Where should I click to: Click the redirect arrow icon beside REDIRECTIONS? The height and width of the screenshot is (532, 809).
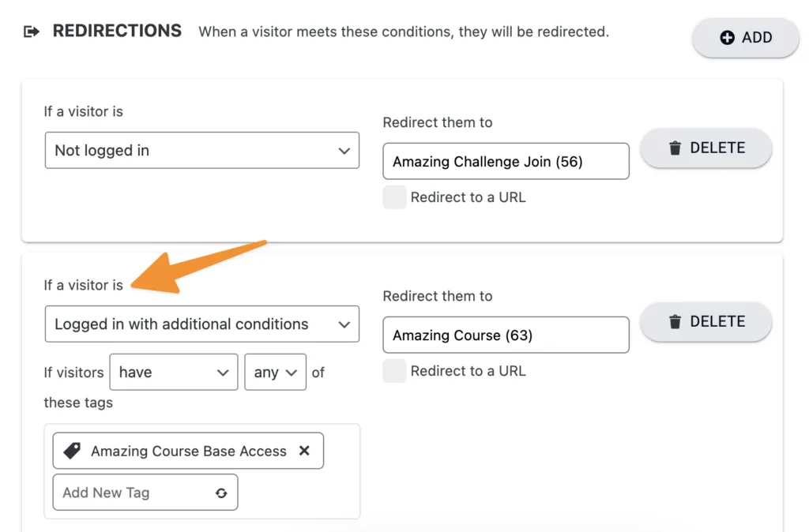point(30,31)
